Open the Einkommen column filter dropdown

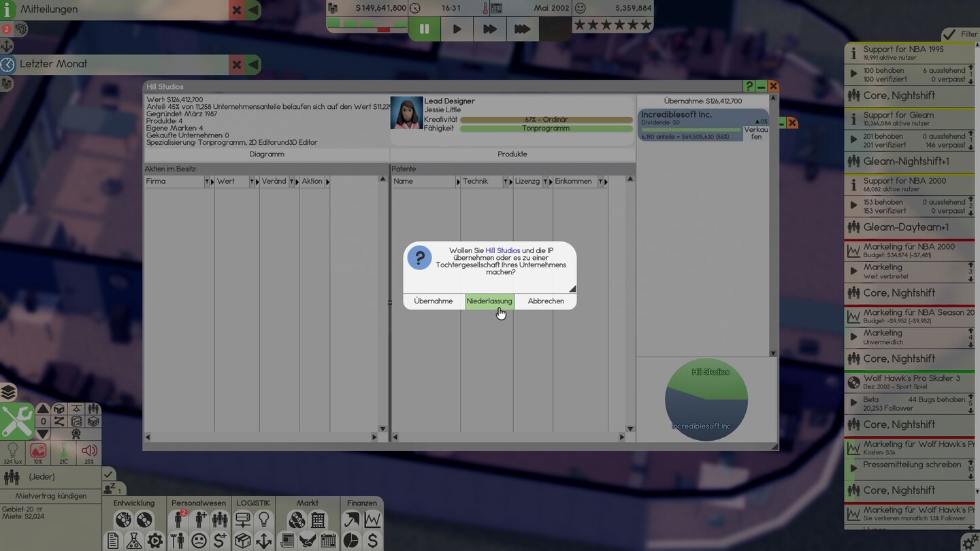[x=600, y=182]
